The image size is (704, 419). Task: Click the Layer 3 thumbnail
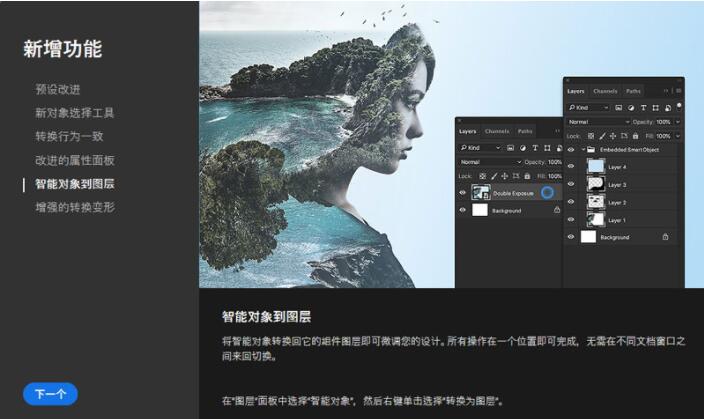tap(596, 184)
